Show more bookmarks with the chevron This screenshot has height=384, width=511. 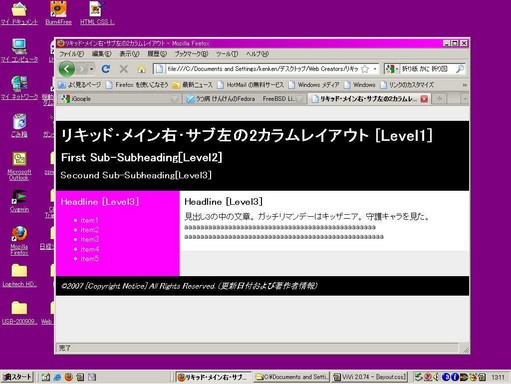click(464, 85)
